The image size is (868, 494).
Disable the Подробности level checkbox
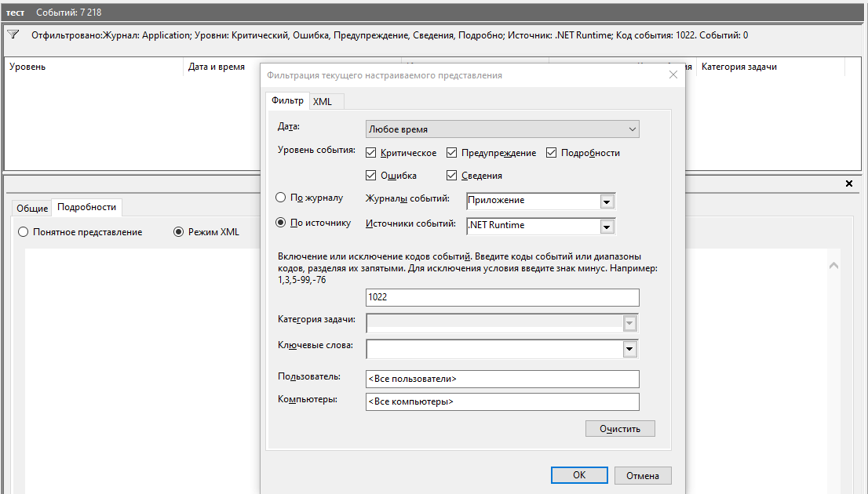click(552, 153)
